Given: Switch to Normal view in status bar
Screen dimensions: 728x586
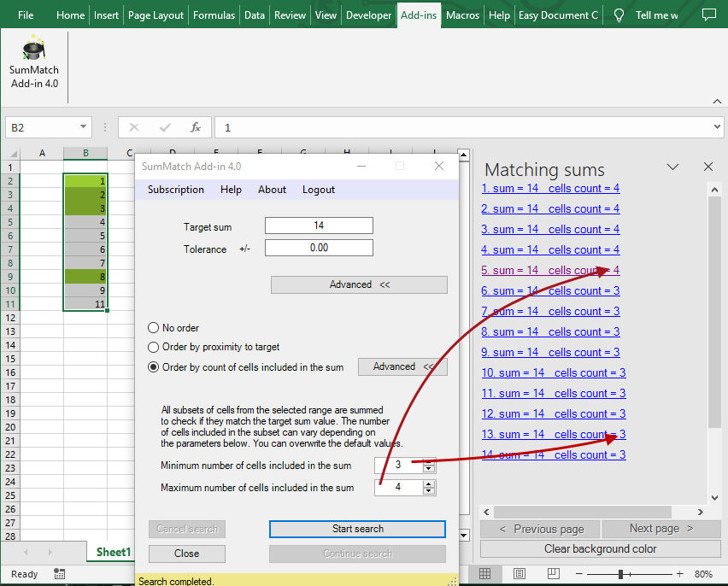Looking at the screenshot, I should [x=484, y=574].
